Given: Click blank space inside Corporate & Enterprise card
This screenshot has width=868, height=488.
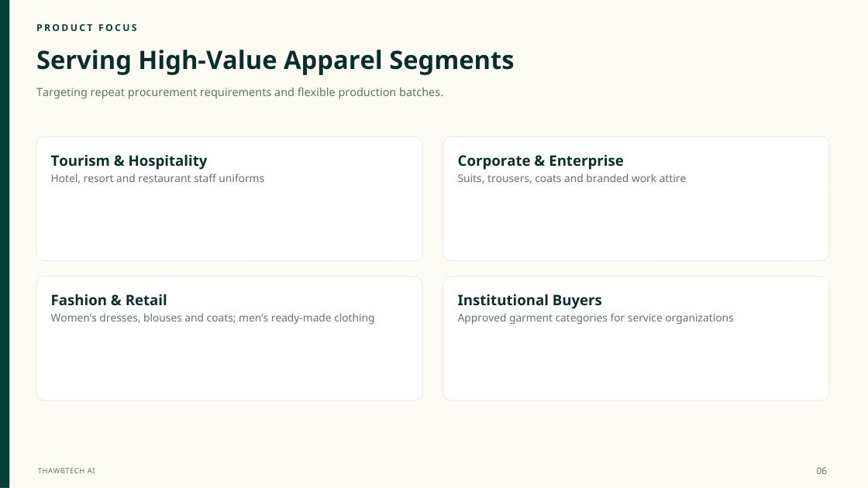Looking at the screenshot, I should tap(636, 224).
